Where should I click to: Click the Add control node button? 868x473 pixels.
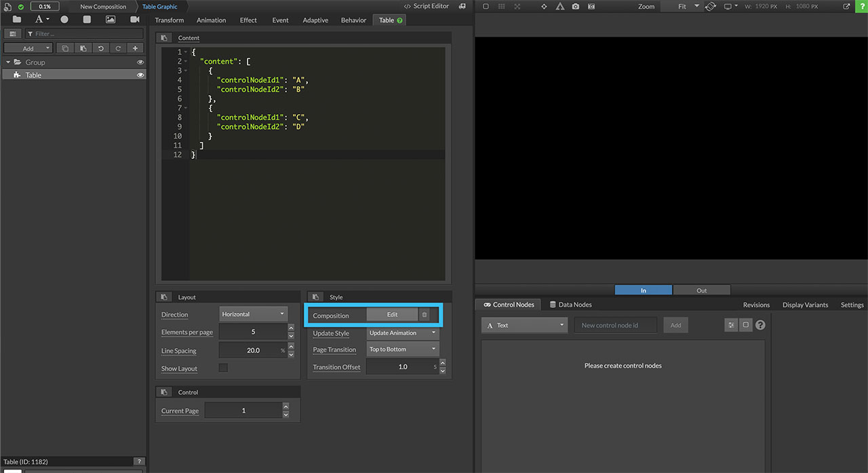[x=675, y=325]
